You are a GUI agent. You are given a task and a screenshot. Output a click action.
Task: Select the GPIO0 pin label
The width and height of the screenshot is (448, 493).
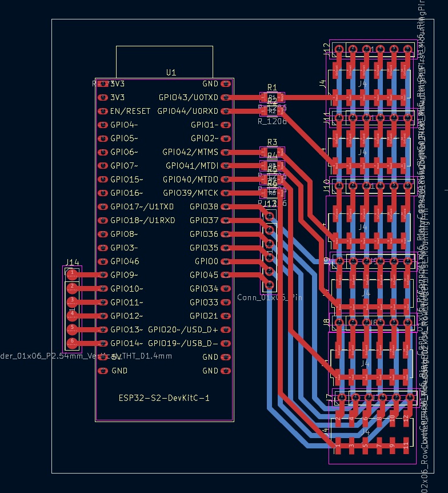pyautogui.click(x=206, y=261)
